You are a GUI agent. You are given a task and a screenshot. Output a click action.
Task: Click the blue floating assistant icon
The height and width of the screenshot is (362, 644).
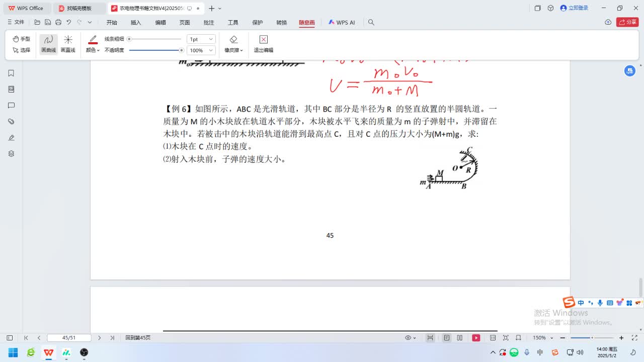(630, 71)
